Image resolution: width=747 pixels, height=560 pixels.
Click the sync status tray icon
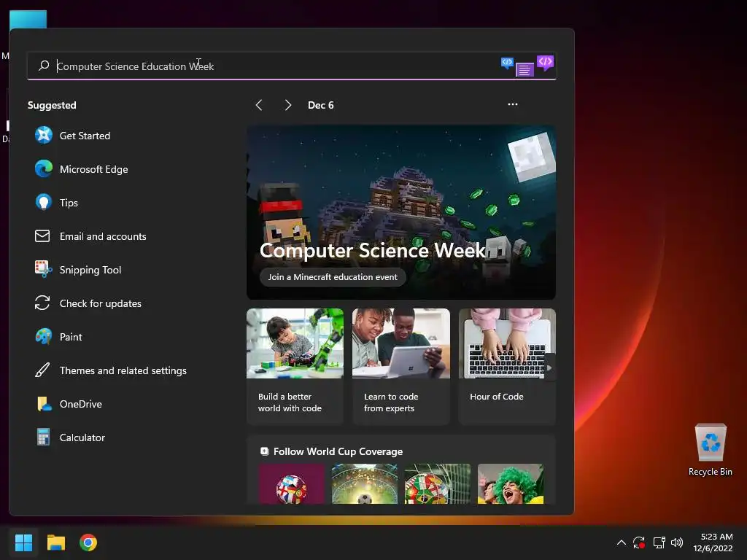(x=639, y=542)
